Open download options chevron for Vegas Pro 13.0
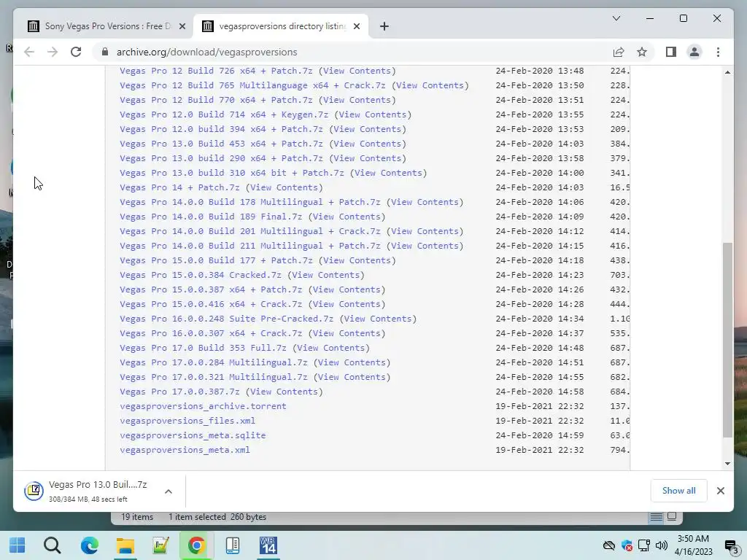This screenshot has width=747, height=560. click(169, 491)
